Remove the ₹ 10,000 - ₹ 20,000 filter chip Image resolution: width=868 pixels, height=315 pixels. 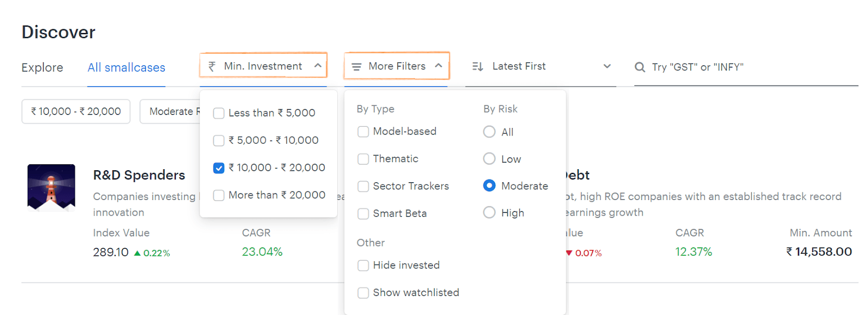[76, 111]
